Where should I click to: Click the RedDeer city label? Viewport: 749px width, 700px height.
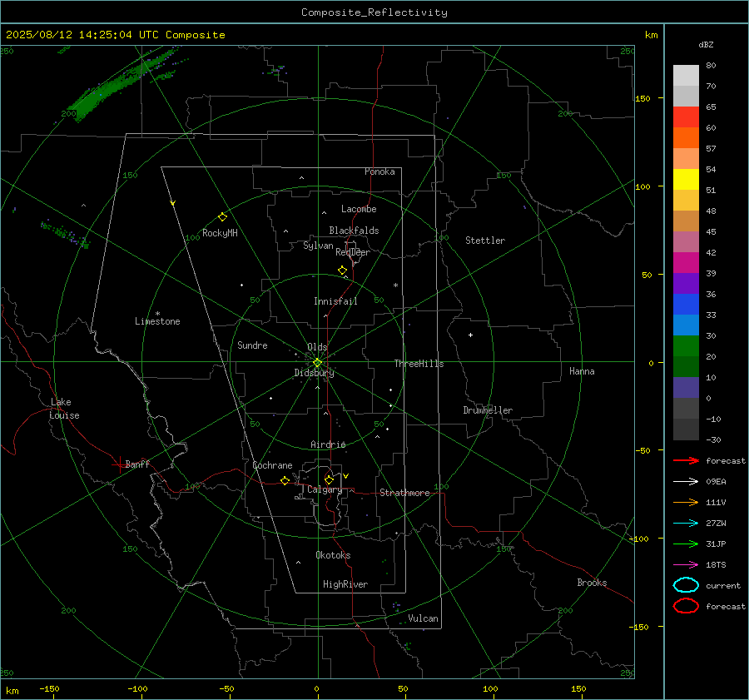(353, 252)
